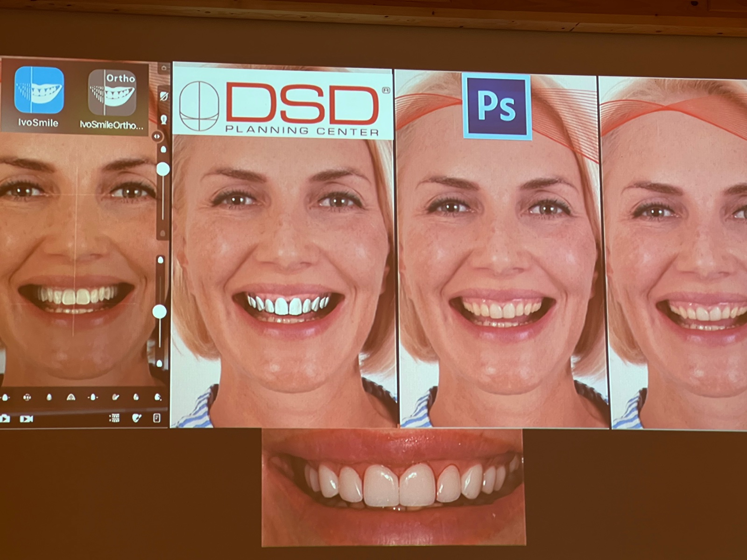Tap the camera photo capture icon
Image resolution: width=747 pixels, height=560 pixels.
[x=5, y=419]
